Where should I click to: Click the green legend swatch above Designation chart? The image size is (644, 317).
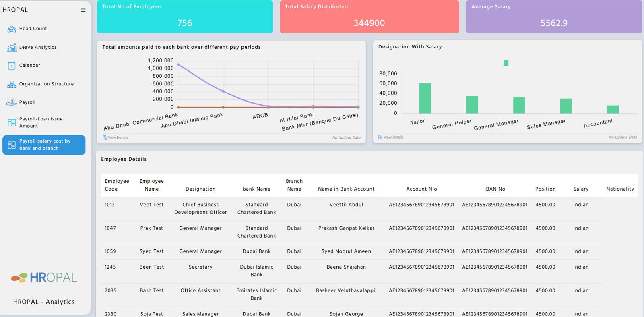(x=506, y=63)
